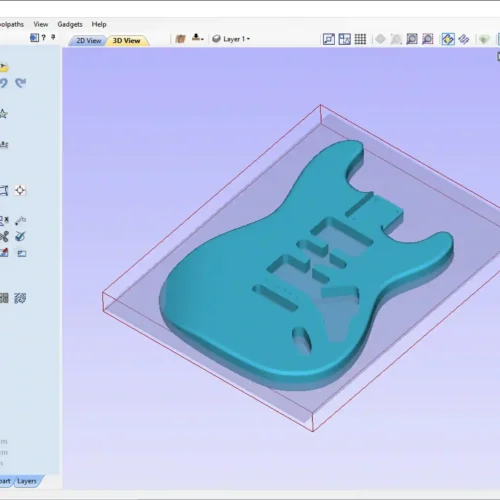This screenshot has width=500, height=500.
Task: Click the small picture frame icon
Action: (22, 254)
